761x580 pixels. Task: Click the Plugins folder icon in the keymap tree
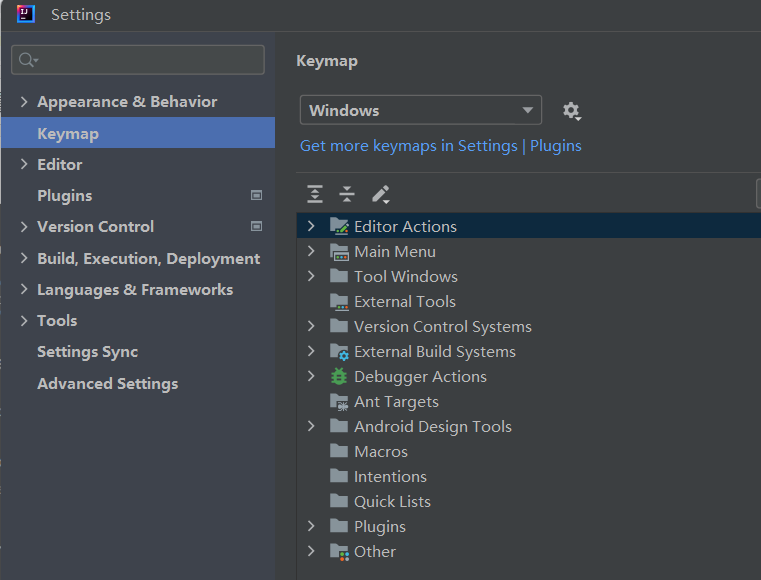(x=339, y=526)
